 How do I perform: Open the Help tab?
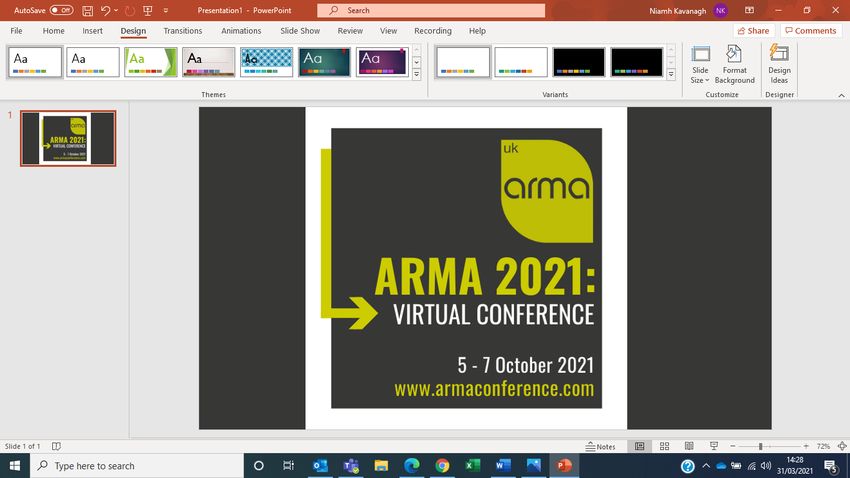coord(477,31)
